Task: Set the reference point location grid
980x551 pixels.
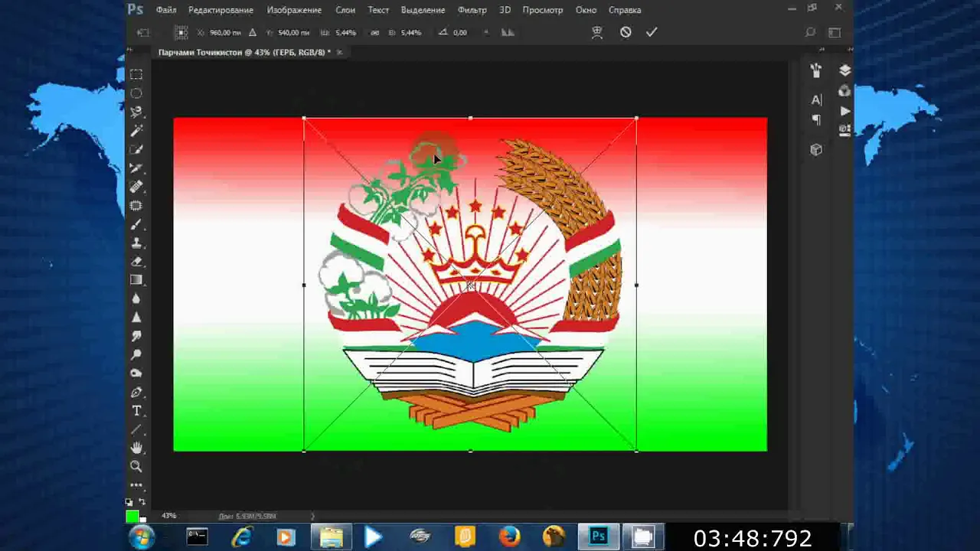Action: 181,33
